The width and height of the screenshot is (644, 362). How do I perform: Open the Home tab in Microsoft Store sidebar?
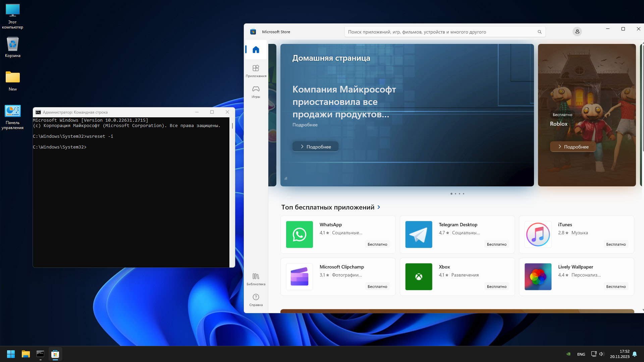tap(256, 50)
